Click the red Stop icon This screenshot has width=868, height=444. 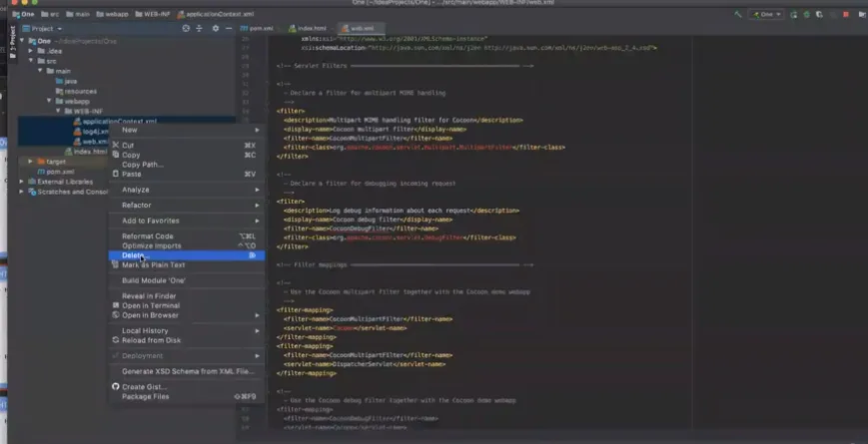point(845,14)
